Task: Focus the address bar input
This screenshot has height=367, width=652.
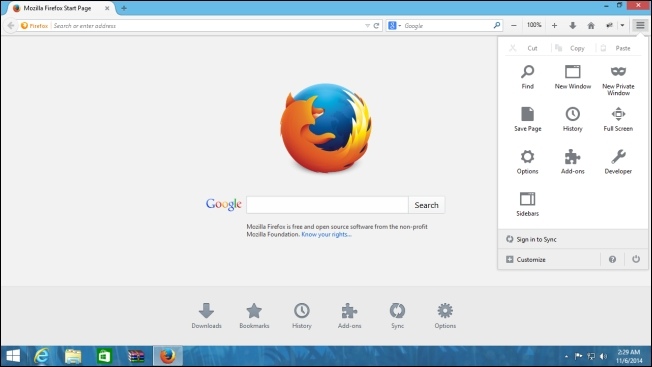Action: pos(208,25)
